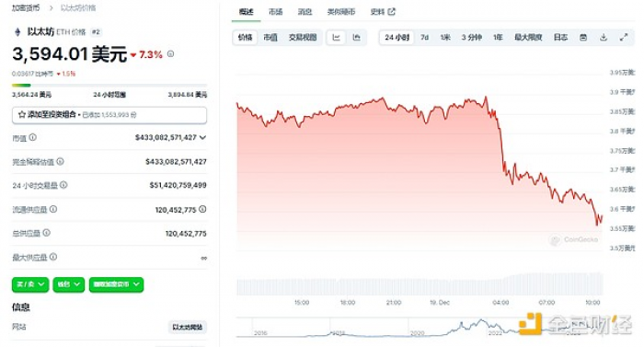Open the green Buy/Sell dropdown

30,284
